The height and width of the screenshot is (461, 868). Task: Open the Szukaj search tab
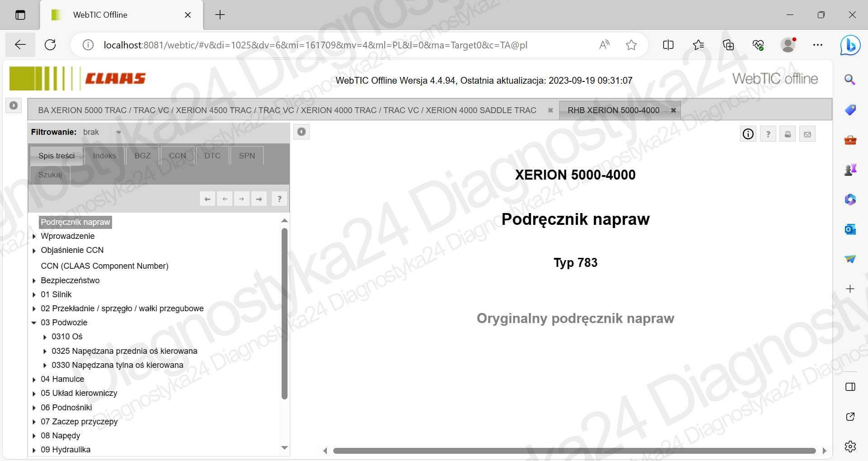point(50,175)
